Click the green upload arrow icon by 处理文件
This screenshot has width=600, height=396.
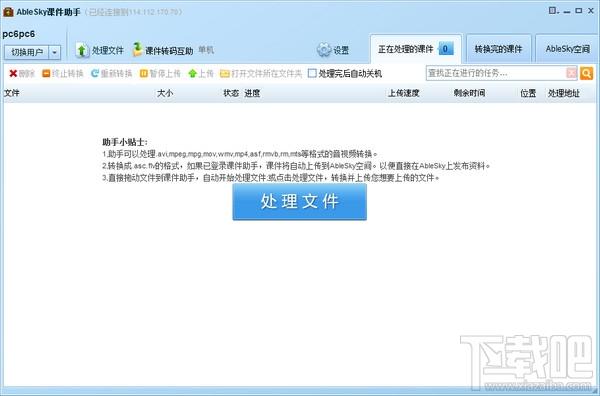coord(82,50)
